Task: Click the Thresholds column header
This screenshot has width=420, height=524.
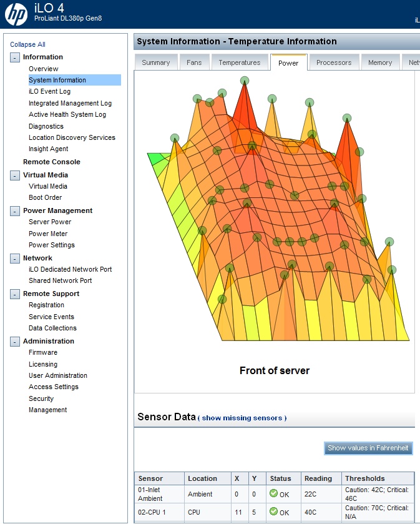Action: click(x=378, y=478)
